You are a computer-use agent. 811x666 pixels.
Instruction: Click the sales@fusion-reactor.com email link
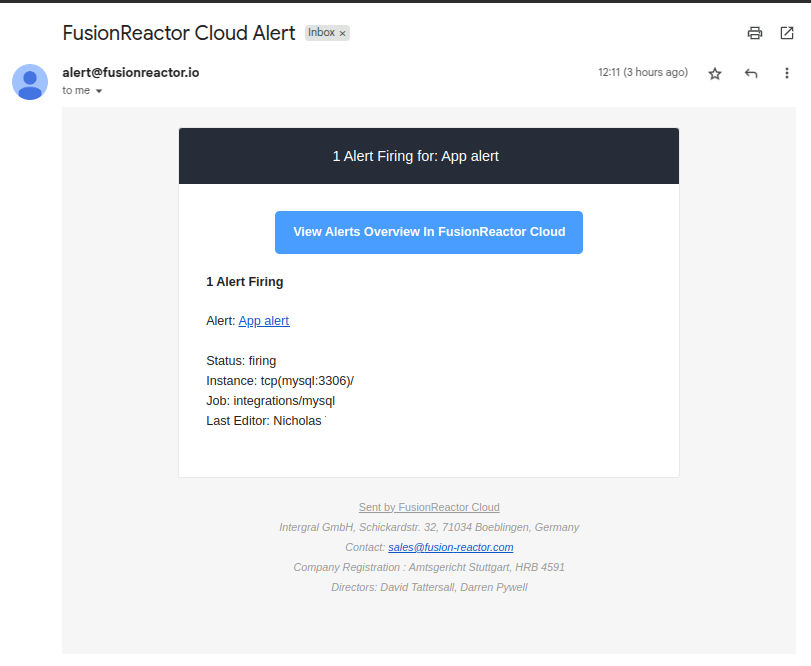click(x=450, y=547)
